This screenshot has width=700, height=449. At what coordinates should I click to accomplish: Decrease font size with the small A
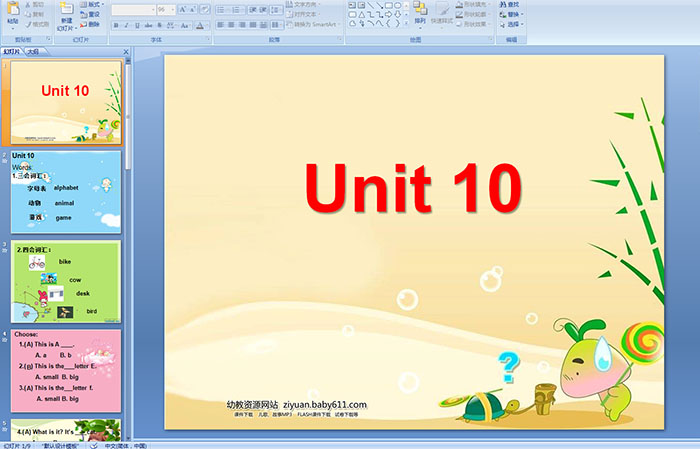192,9
